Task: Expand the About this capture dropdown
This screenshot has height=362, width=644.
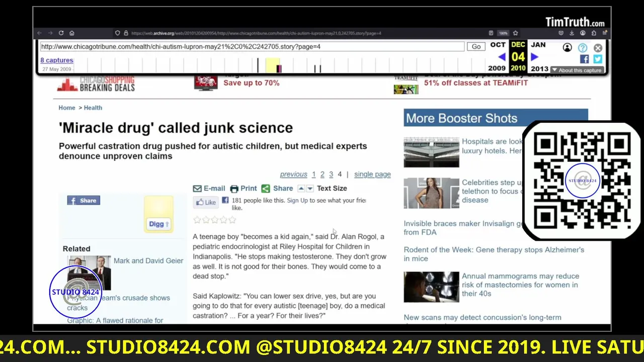Action: pos(577,70)
